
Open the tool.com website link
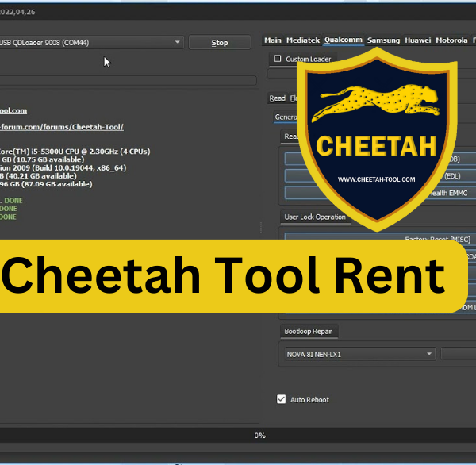(13, 110)
